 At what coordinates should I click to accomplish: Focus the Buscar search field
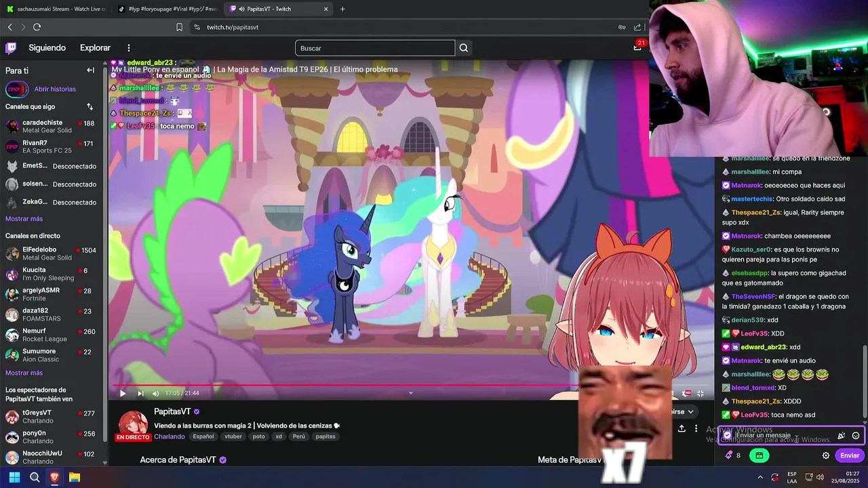click(375, 48)
